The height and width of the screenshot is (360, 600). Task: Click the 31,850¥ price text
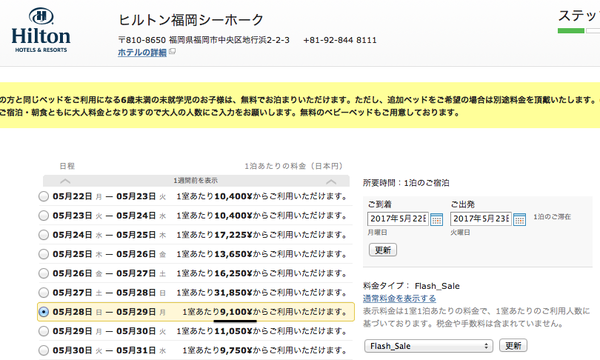pos(233,293)
